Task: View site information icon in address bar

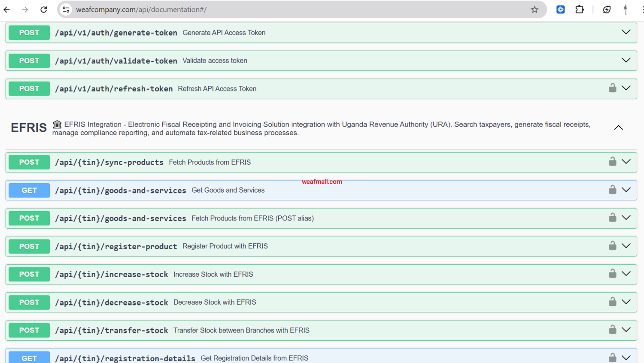Action: (x=66, y=9)
